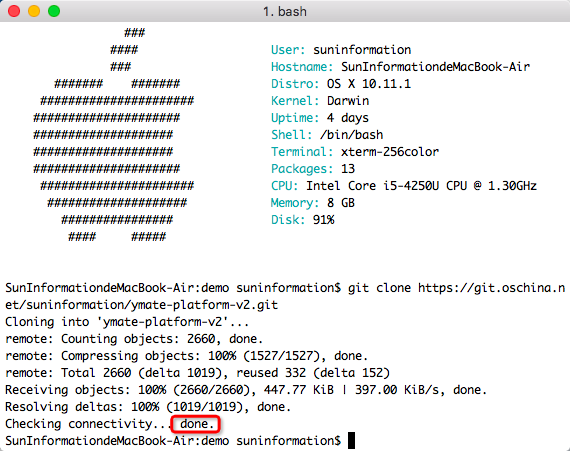570x451 pixels.
Task: Click the 'Disk:' 91% value
Action: tap(323, 220)
